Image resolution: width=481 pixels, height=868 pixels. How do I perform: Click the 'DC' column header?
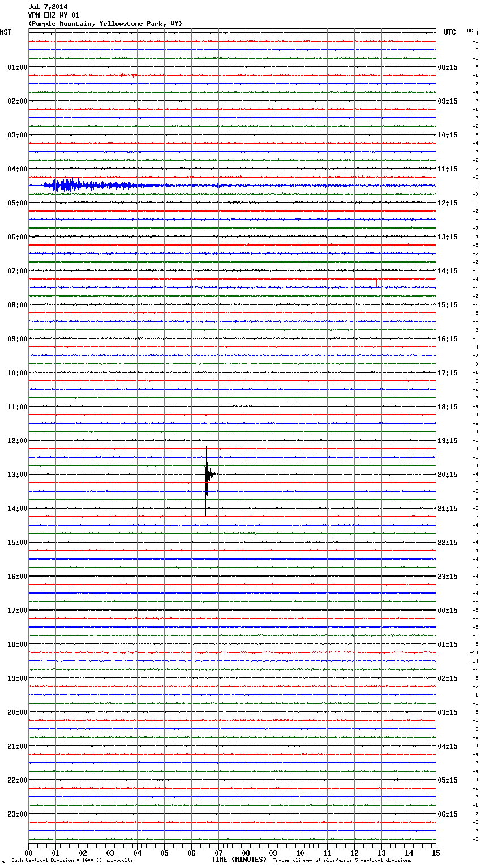click(x=470, y=31)
